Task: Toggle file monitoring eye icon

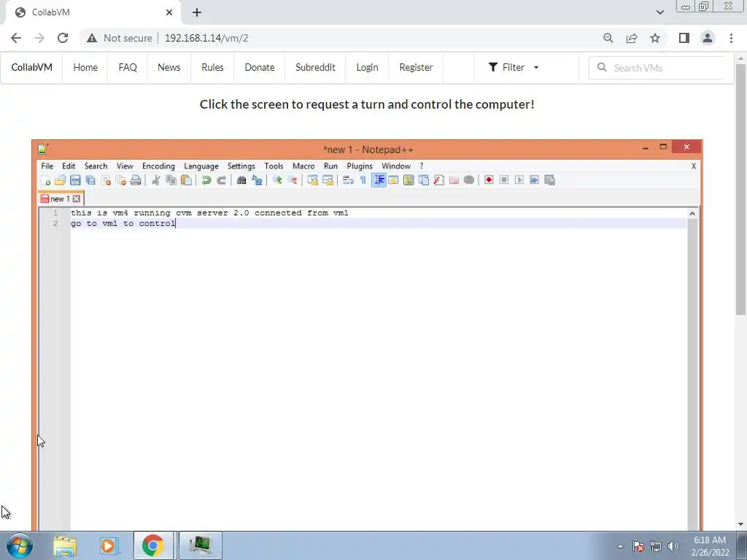Action: pyautogui.click(x=469, y=180)
